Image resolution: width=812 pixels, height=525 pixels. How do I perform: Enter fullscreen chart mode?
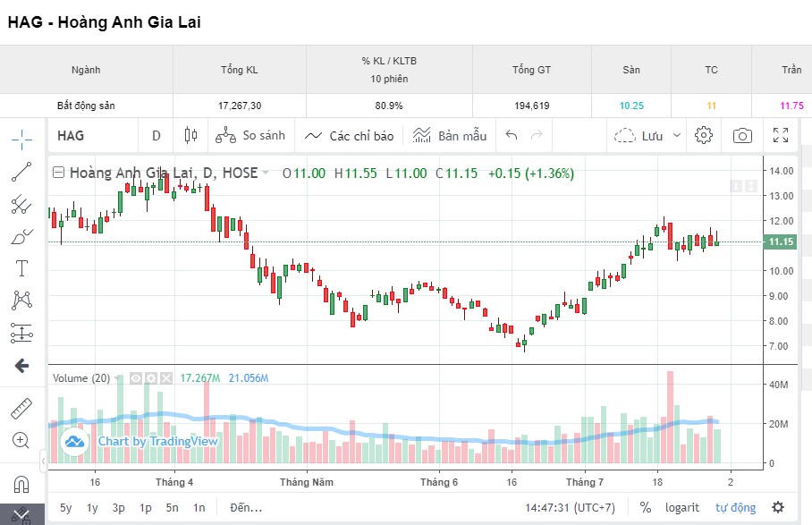click(x=780, y=136)
